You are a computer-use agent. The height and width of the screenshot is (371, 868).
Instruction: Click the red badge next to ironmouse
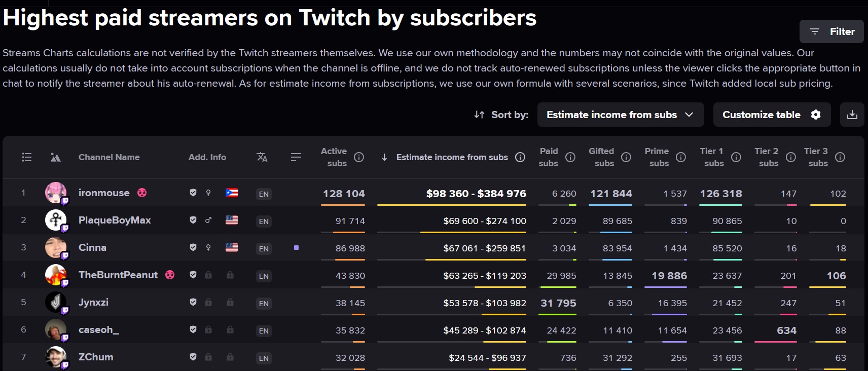(x=142, y=193)
